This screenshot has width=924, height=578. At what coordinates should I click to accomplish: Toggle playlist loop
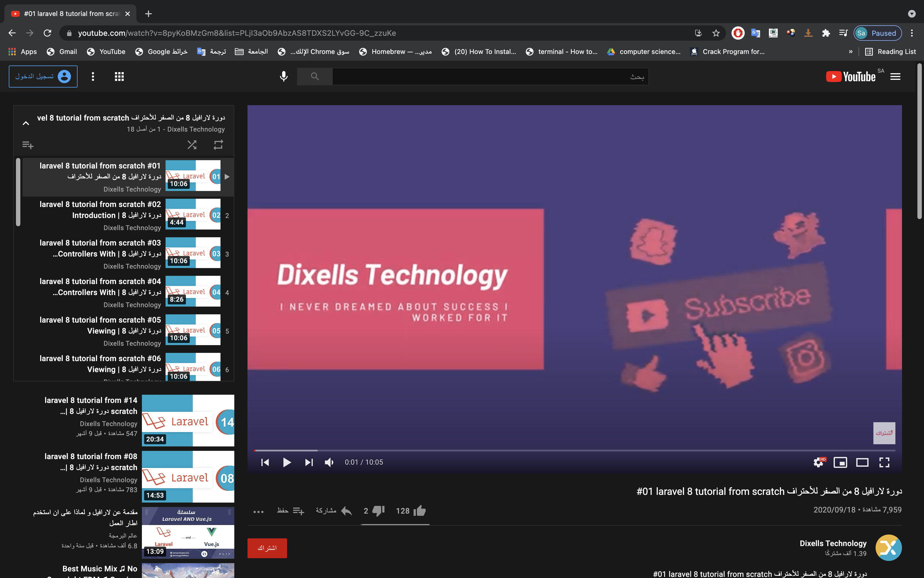(x=218, y=145)
